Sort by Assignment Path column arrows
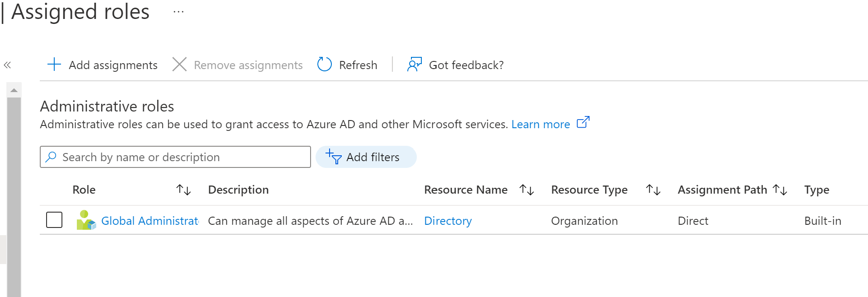This screenshot has height=297, width=868. [x=780, y=190]
